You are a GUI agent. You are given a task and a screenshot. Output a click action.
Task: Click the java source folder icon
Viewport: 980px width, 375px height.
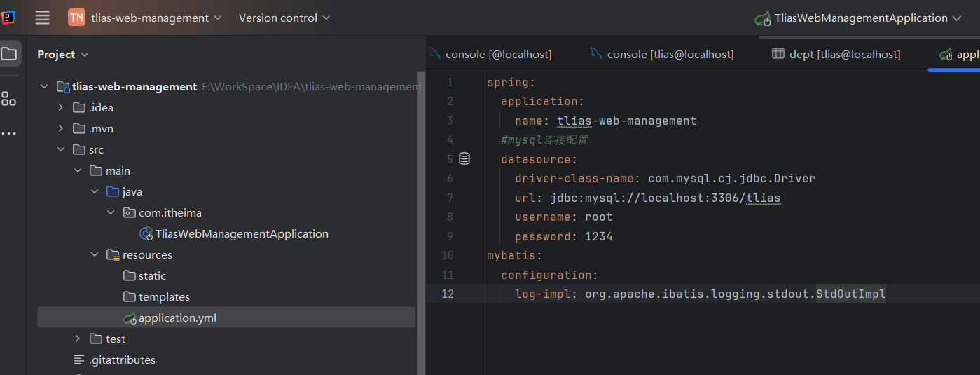[113, 192]
